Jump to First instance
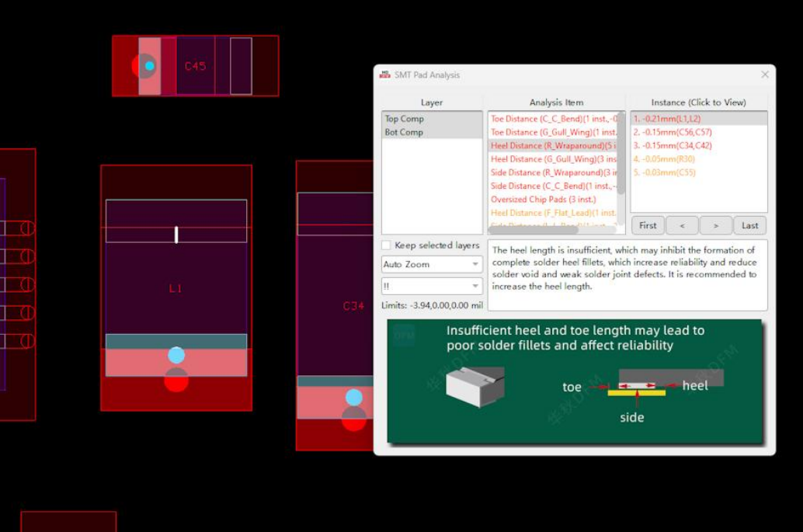Viewport: 803px width, 532px height. [x=648, y=225]
